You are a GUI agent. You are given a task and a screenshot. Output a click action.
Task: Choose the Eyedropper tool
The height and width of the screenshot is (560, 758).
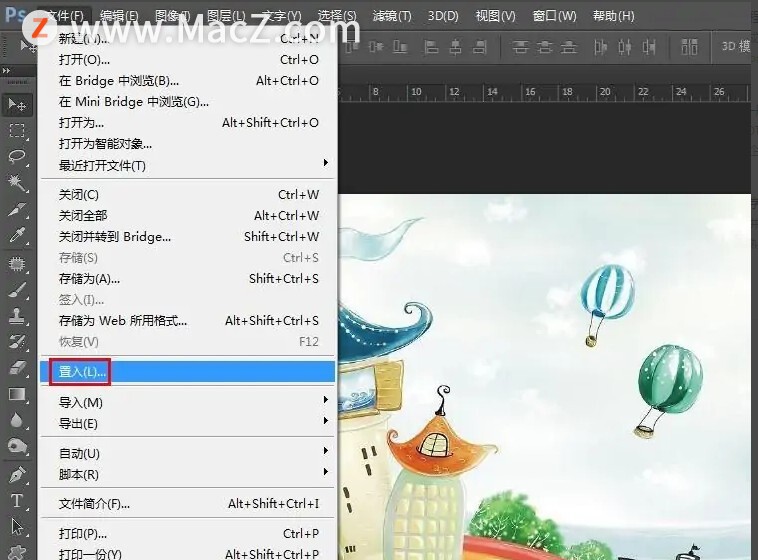pos(17,236)
